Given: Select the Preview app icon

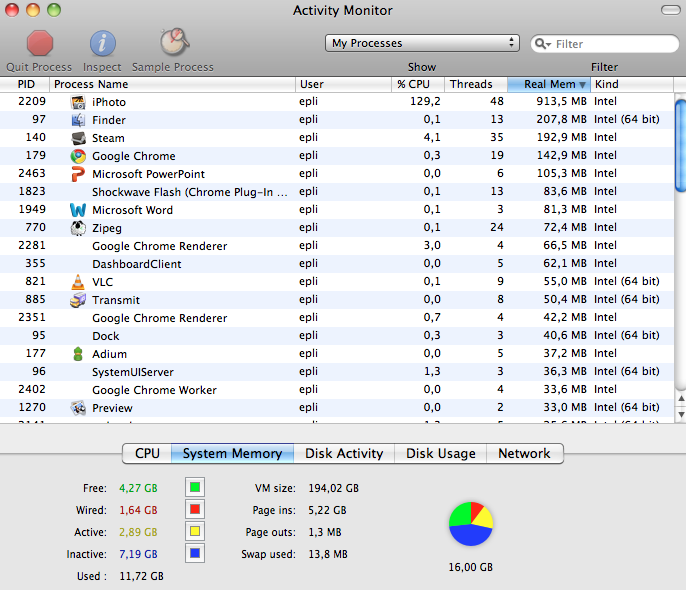Looking at the screenshot, I should 78,408.
